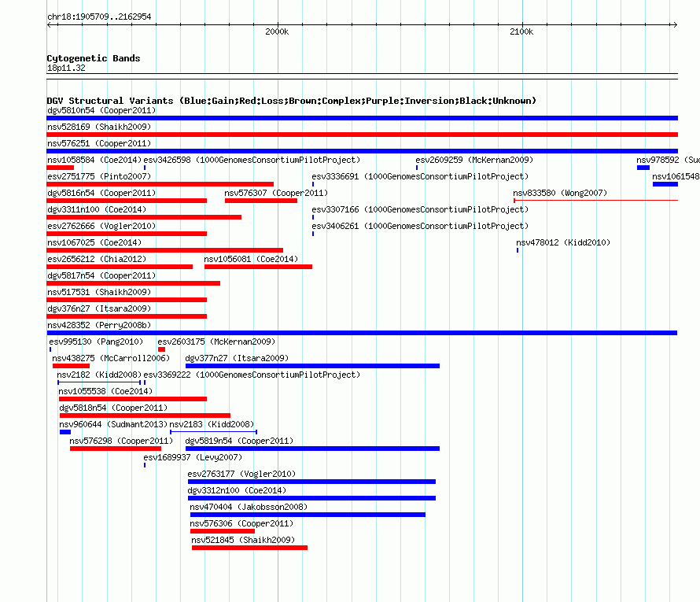Select nsv1055538 (Coe2014) label

(105, 391)
